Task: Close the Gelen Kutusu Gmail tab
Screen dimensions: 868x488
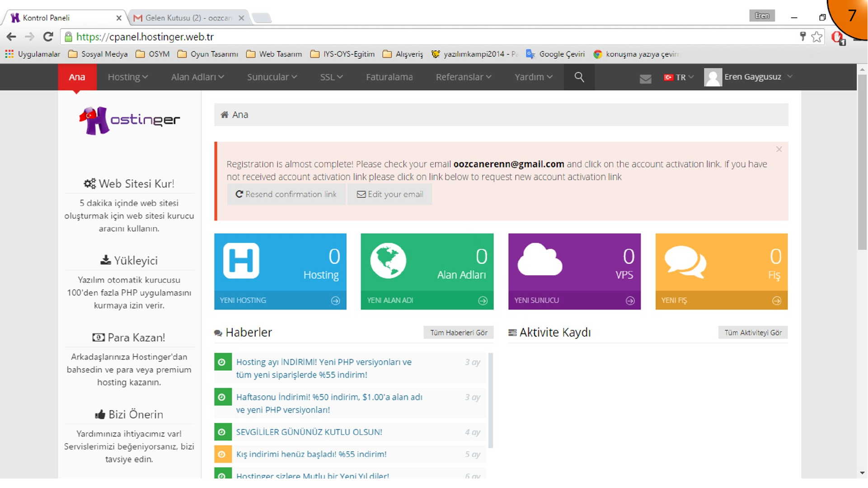Action: tap(241, 18)
